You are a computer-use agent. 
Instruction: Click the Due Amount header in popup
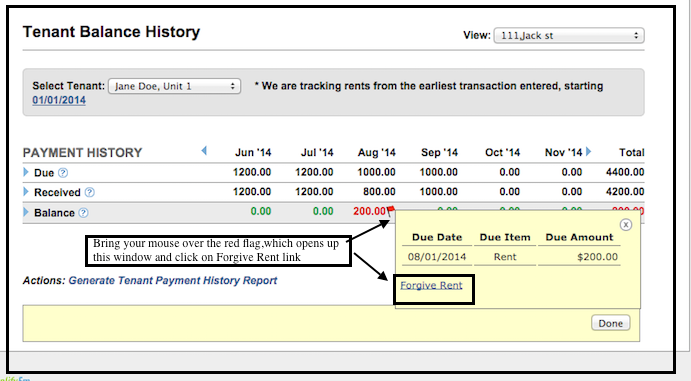coord(579,237)
